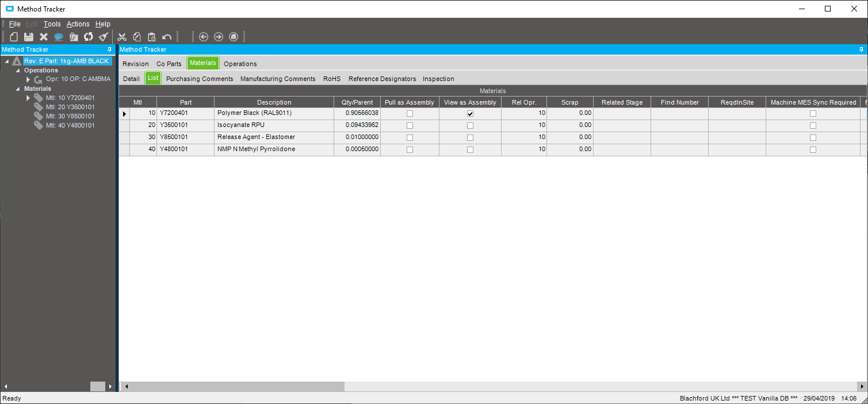Screen dimensions: 868x404
Task: Click the Attachments paperclip toolbar icon
Action: tap(74, 37)
